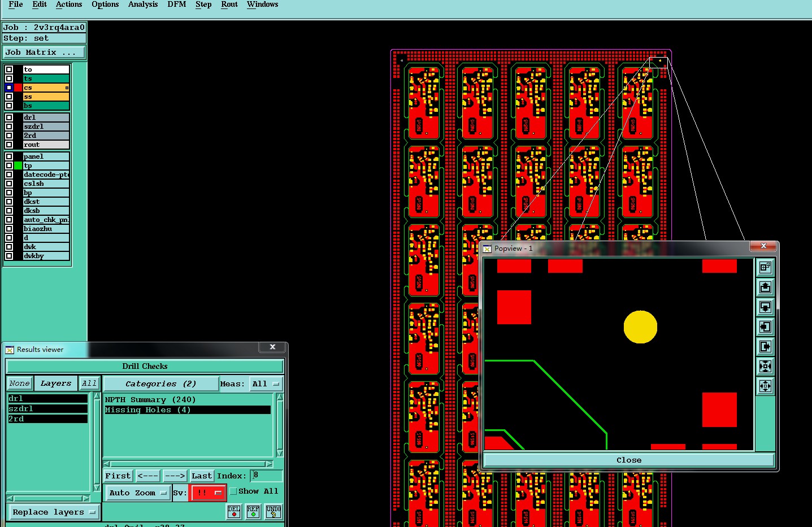This screenshot has height=527, width=812.
Task: Pan Popview down with the down-arrow icon
Action: coord(765,307)
